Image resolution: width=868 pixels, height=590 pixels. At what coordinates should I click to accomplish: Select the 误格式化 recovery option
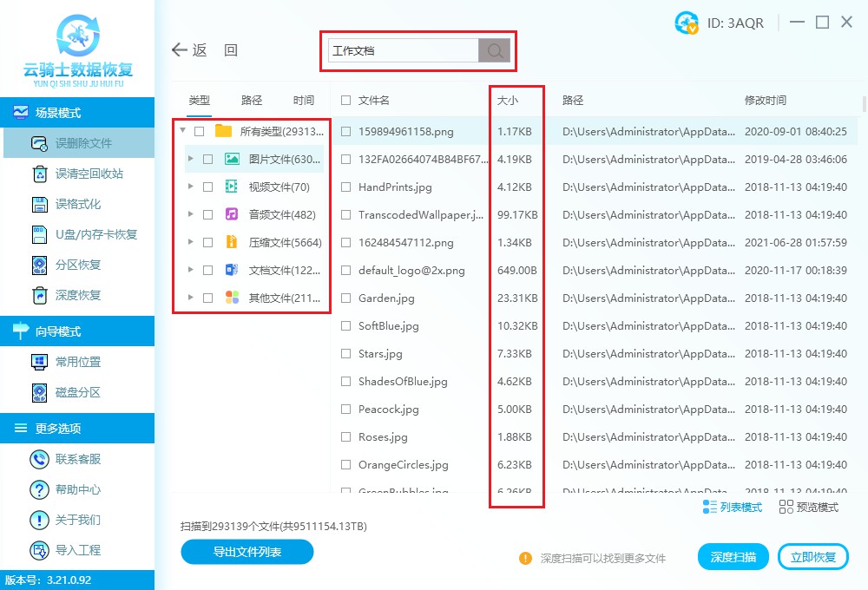78,204
